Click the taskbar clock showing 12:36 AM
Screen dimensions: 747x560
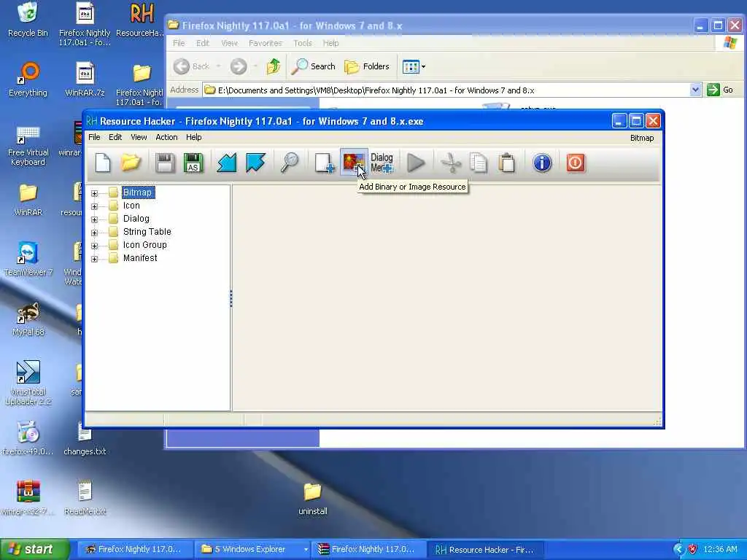[x=720, y=550]
